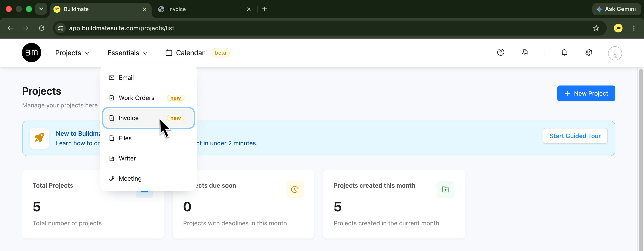This screenshot has height=251, width=644.
Task: Click the user avatar profile picture
Action: coord(615,53)
